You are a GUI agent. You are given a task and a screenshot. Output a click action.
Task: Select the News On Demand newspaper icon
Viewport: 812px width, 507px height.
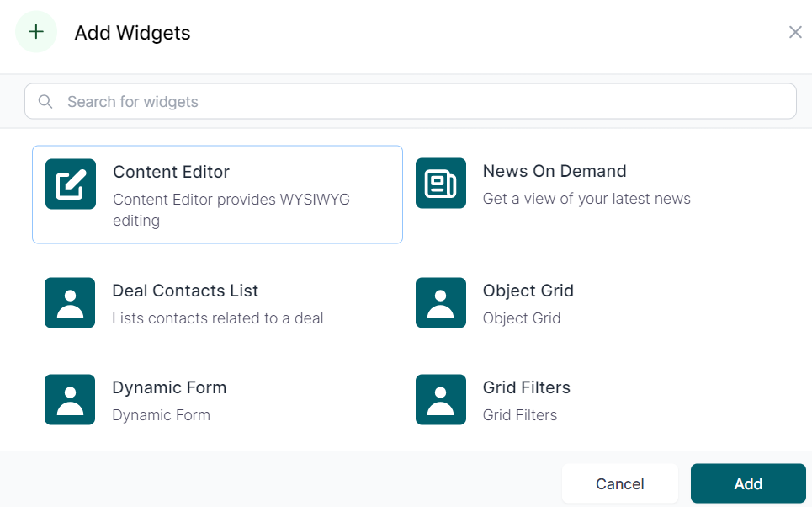point(441,184)
